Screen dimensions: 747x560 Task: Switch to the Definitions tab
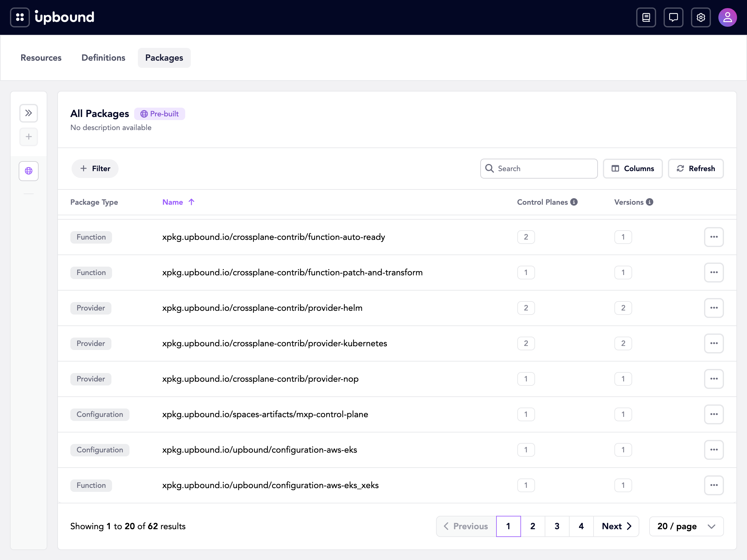103,58
